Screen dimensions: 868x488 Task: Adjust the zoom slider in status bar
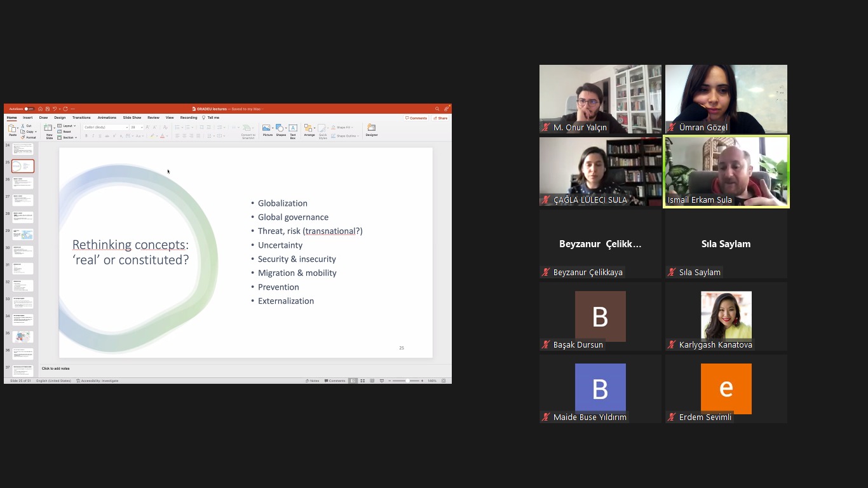tap(407, 381)
